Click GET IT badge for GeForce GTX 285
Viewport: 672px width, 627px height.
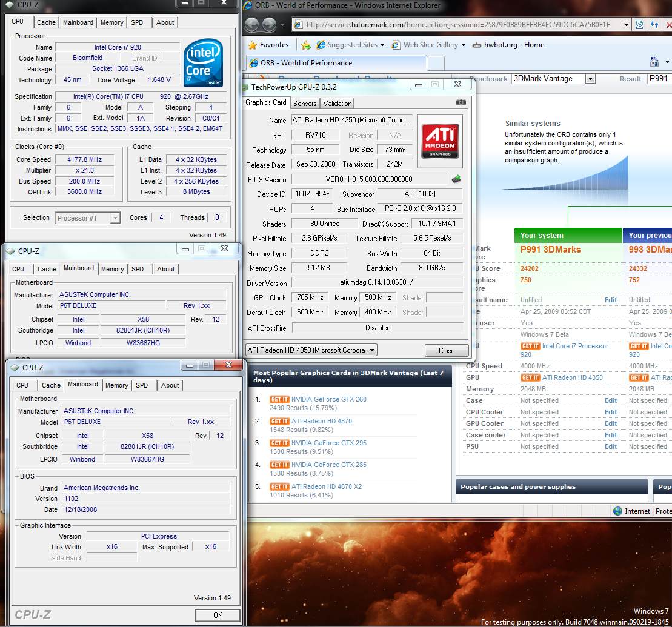[x=279, y=465]
